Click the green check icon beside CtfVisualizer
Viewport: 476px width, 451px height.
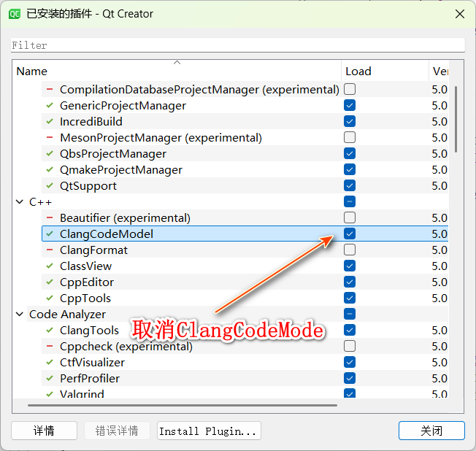point(50,363)
